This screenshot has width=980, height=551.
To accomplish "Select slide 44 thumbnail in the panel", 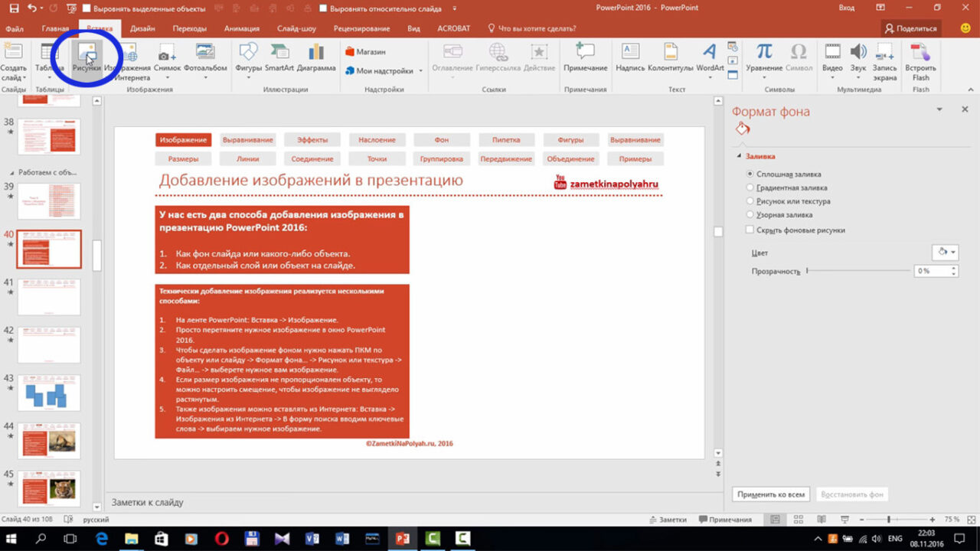I will coord(49,439).
